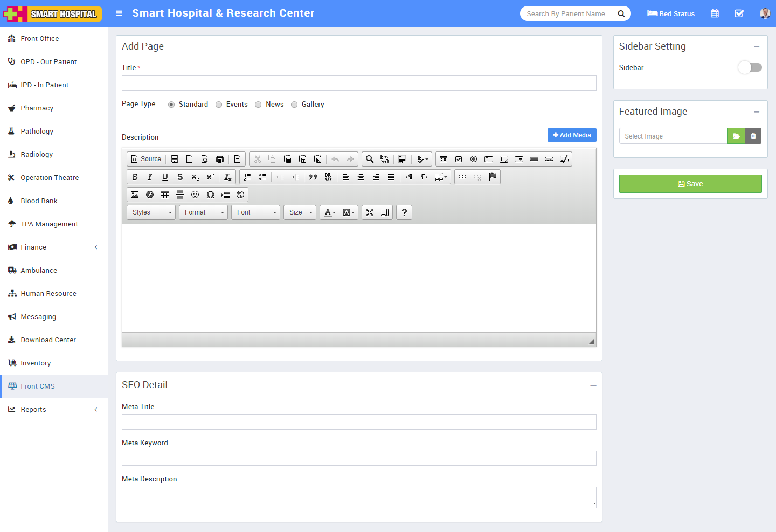Apply italic formatting in the editor toolbar
The width and height of the screenshot is (776, 532).
click(x=150, y=177)
